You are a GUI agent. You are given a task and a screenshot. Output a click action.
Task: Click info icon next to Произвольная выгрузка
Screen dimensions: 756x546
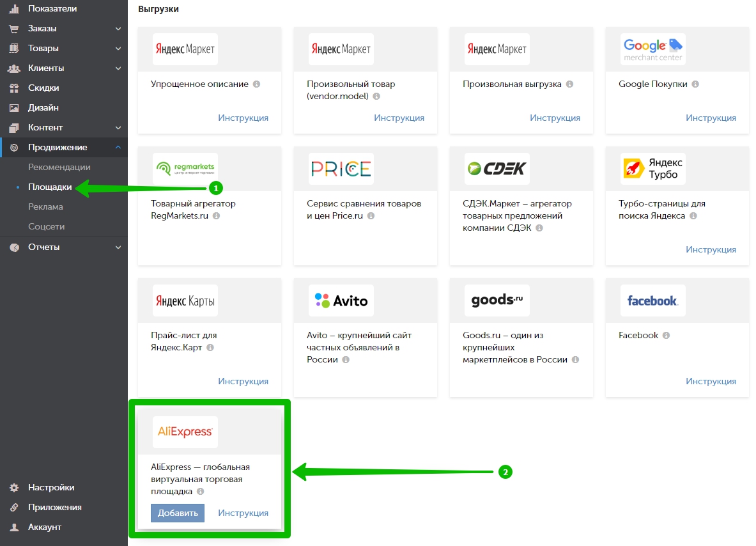(x=569, y=84)
